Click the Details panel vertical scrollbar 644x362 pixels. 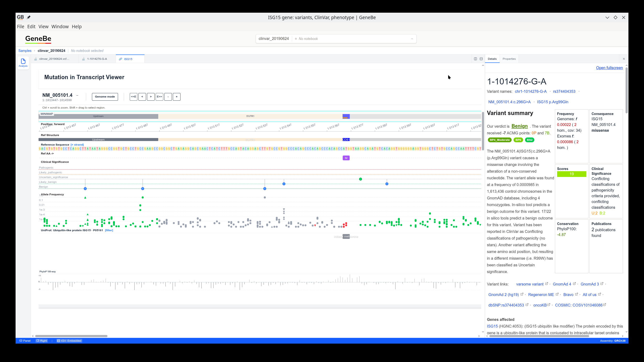[627, 90]
